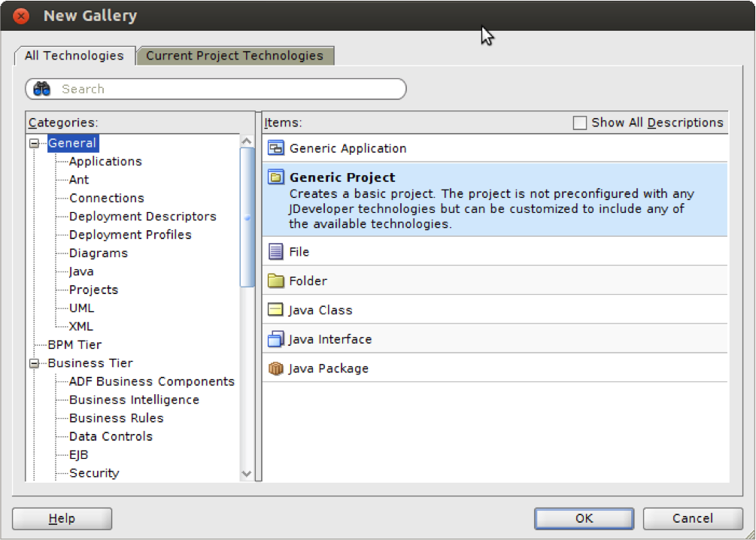
Task: Select Deployment Descriptors category
Action: [x=143, y=217]
